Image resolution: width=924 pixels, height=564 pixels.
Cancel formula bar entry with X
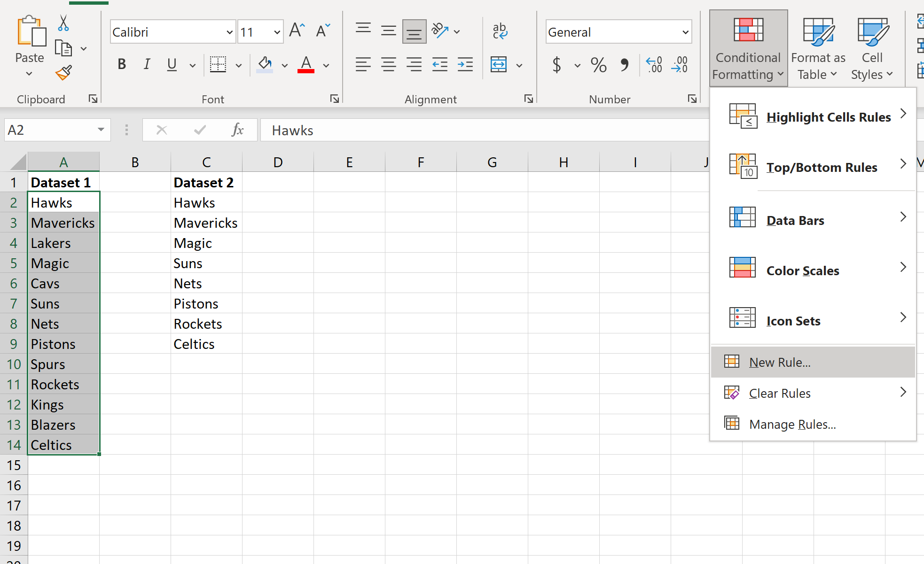click(x=162, y=130)
